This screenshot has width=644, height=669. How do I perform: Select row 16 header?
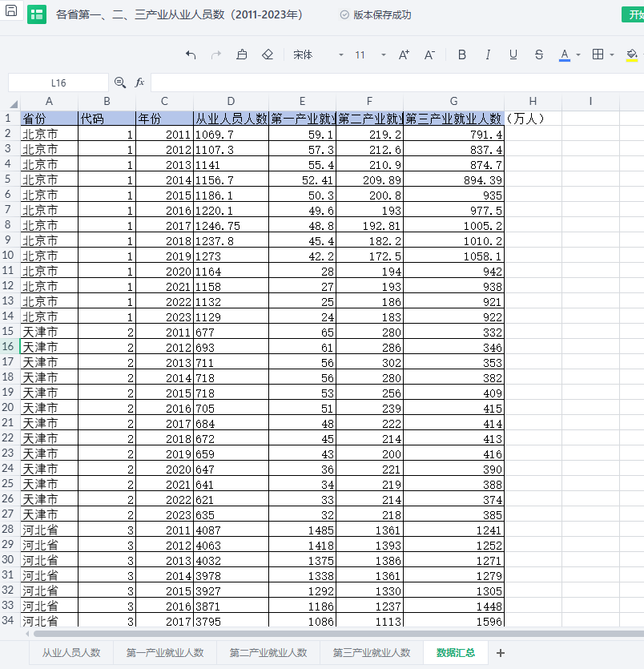[x=10, y=346]
